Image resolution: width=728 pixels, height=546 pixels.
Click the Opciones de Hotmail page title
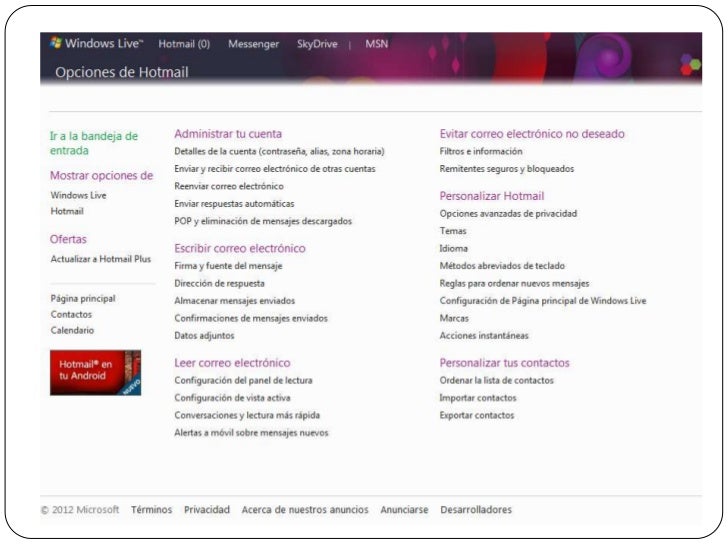[x=122, y=72]
